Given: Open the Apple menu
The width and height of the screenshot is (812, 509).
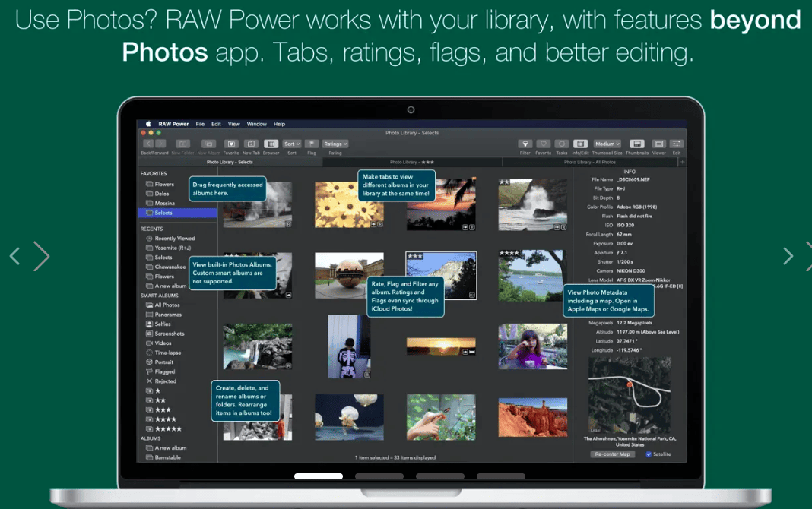Looking at the screenshot, I should pos(148,124).
